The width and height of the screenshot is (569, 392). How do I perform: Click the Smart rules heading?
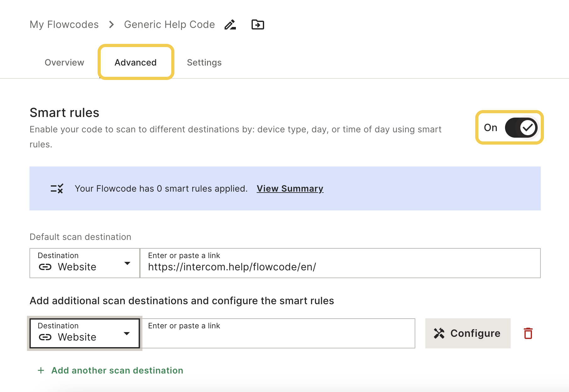(64, 113)
